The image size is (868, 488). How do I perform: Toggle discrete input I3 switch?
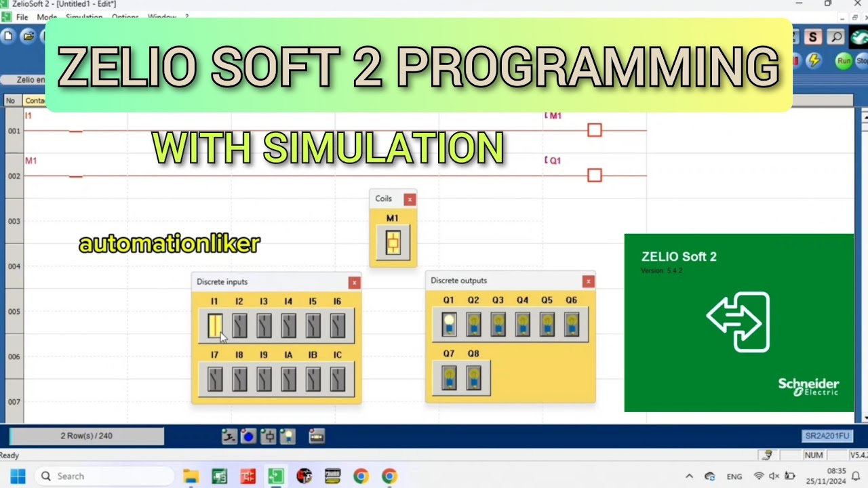pyautogui.click(x=264, y=326)
